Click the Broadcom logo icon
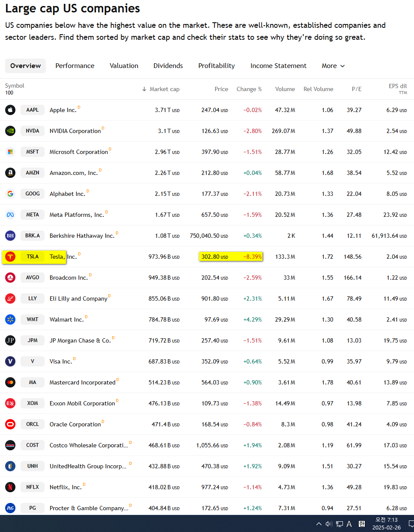This screenshot has width=414, height=532. point(10,278)
